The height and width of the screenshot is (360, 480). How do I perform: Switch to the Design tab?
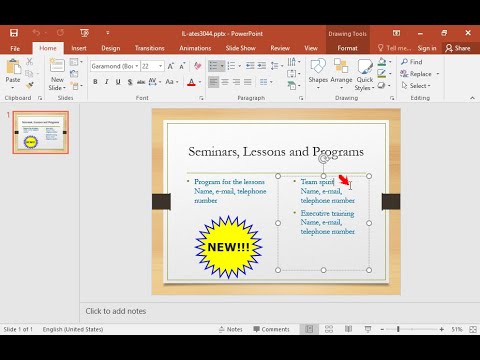coord(111,48)
